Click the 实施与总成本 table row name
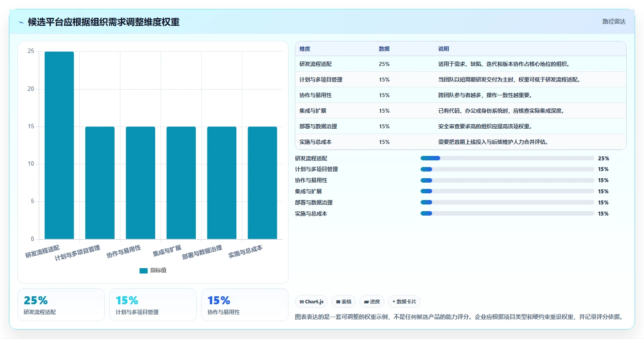644x339 pixels. 316,142
